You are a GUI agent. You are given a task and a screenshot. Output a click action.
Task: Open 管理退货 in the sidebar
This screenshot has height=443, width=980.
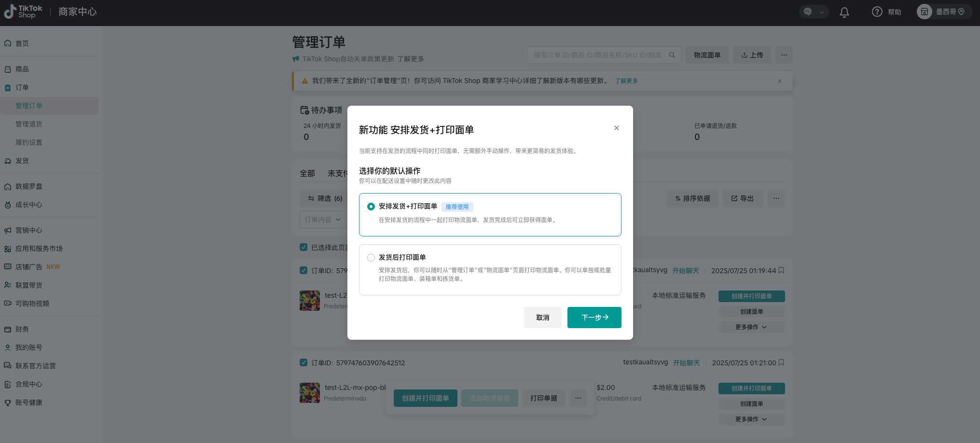tap(29, 124)
